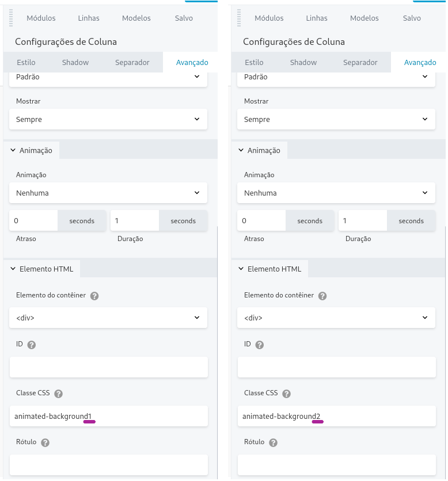Click the left animated-background1 CSS class field

109,417
